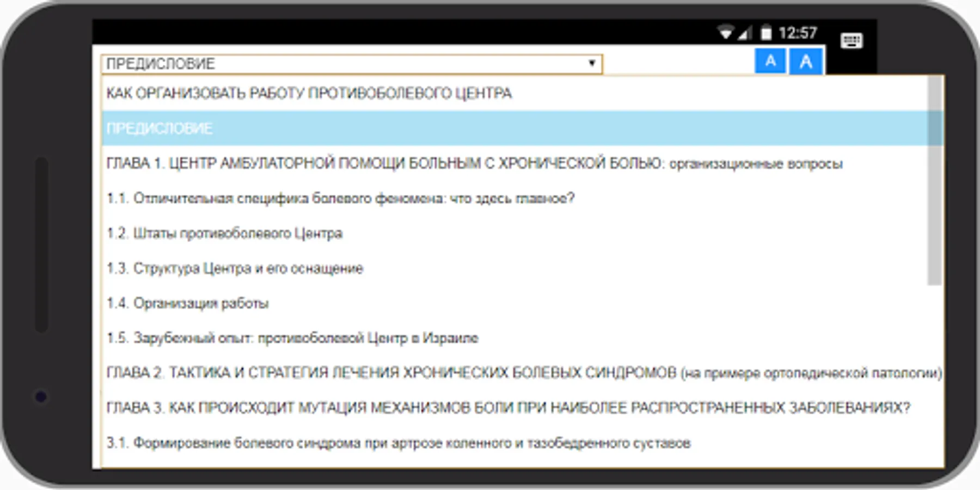Image resolution: width=980 pixels, height=490 pixels.
Task: Click the battery status icon
Action: tap(766, 33)
